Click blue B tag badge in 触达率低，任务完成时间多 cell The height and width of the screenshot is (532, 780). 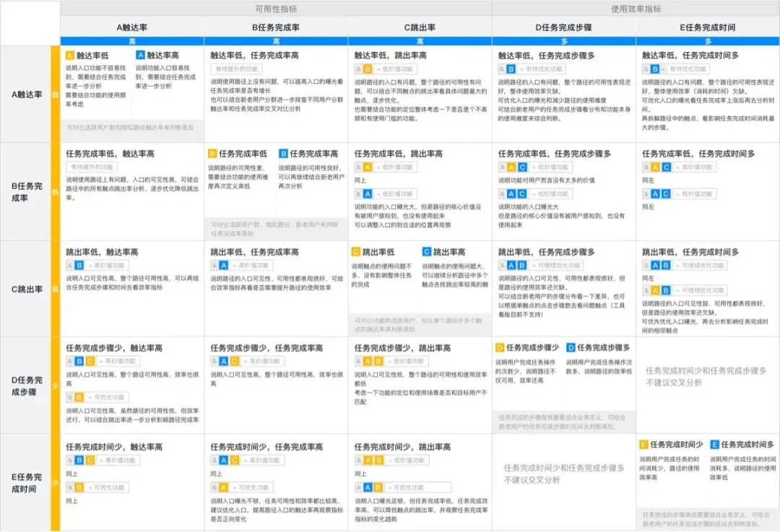[x=655, y=69]
